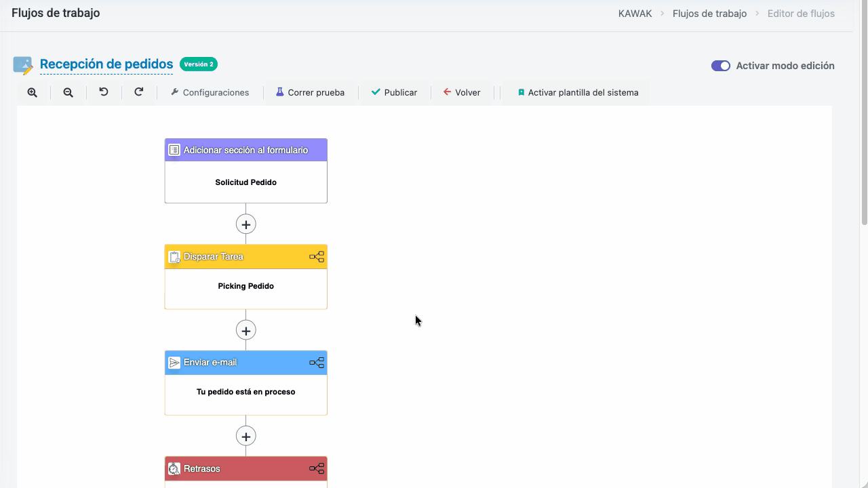Click the Flujos de trabajo page heading

tap(56, 13)
